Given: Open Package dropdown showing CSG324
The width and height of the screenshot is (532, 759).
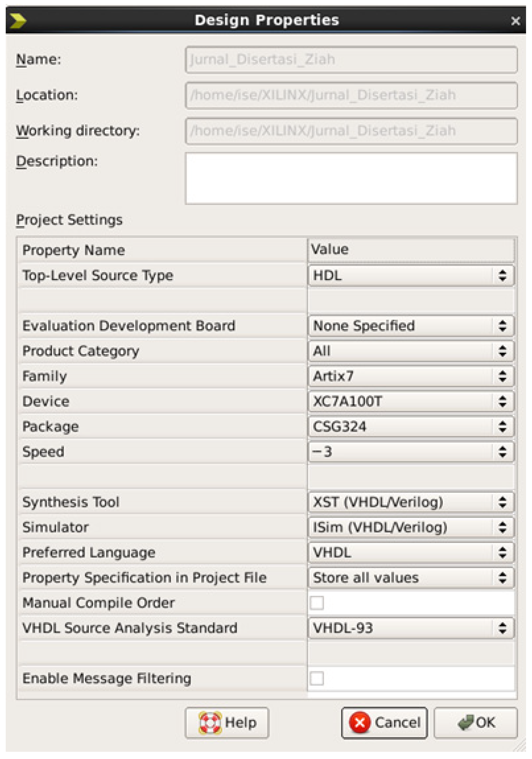Looking at the screenshot, I should [x=411, y=426].
